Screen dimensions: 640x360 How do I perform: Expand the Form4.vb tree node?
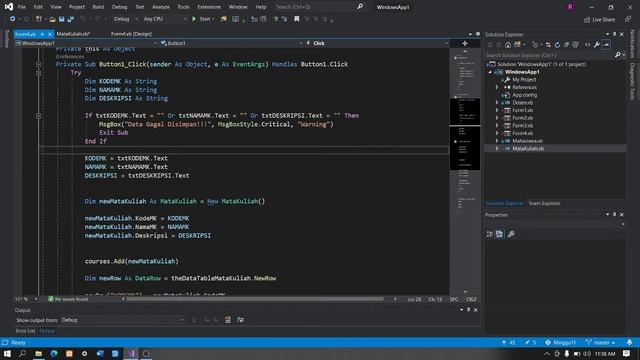[x=497, y=133]
